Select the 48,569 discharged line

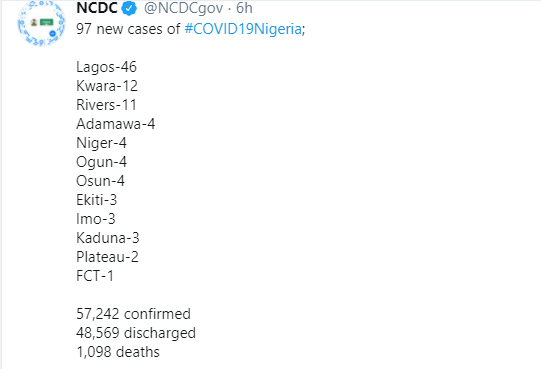point(136,333)
